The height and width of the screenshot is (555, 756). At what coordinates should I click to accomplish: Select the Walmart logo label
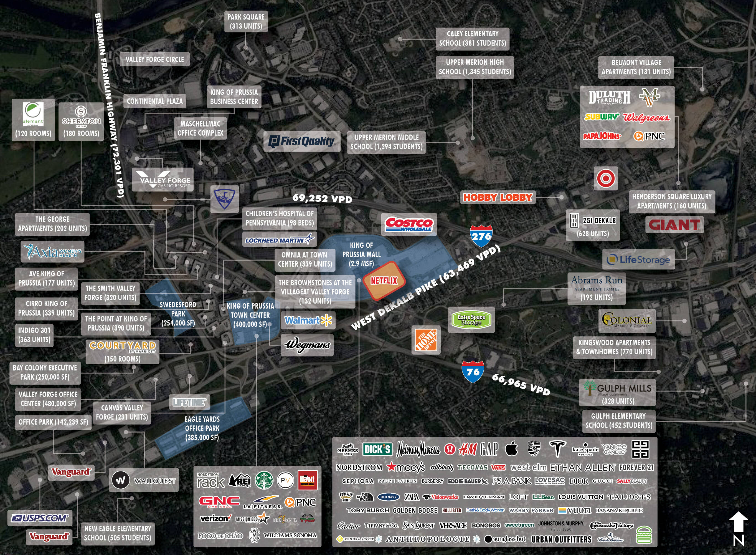(308, 320)
